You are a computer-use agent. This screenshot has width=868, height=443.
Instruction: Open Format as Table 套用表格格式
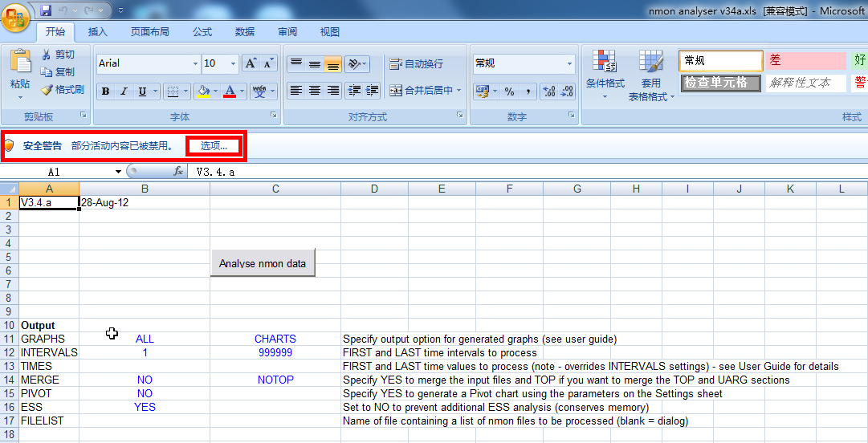pyautogui.click(x=651, y=75)
